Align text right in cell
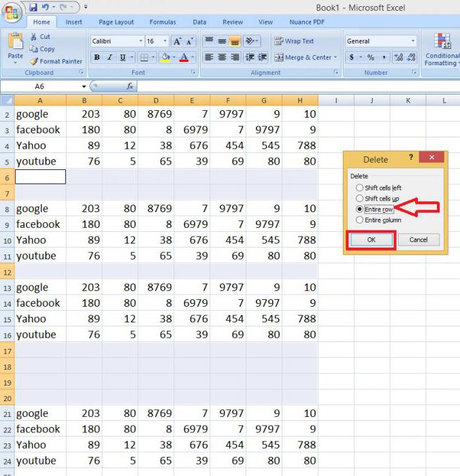The image size is (460, 476). pos(235,57)
